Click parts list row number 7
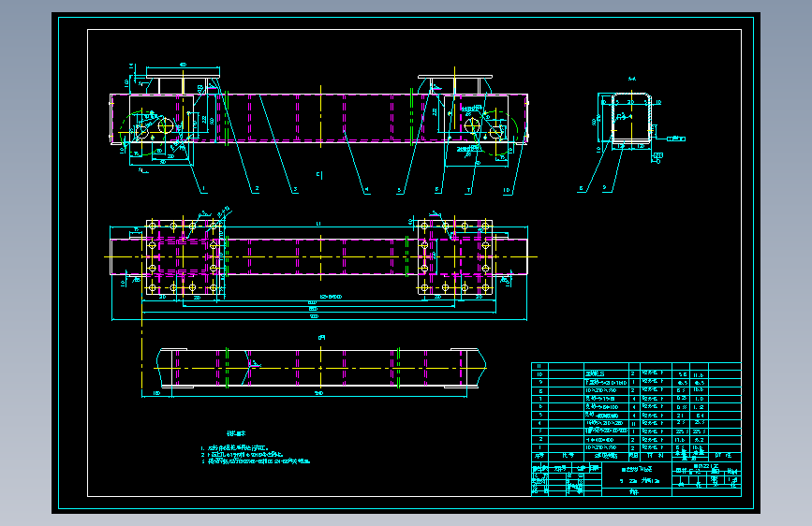The image size is (812, 526). [636, 399]
